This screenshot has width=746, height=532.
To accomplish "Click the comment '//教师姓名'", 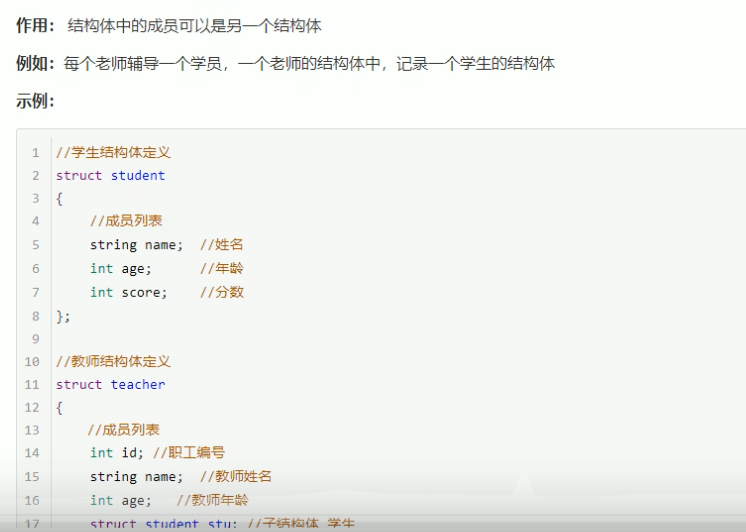I will 236,476.
